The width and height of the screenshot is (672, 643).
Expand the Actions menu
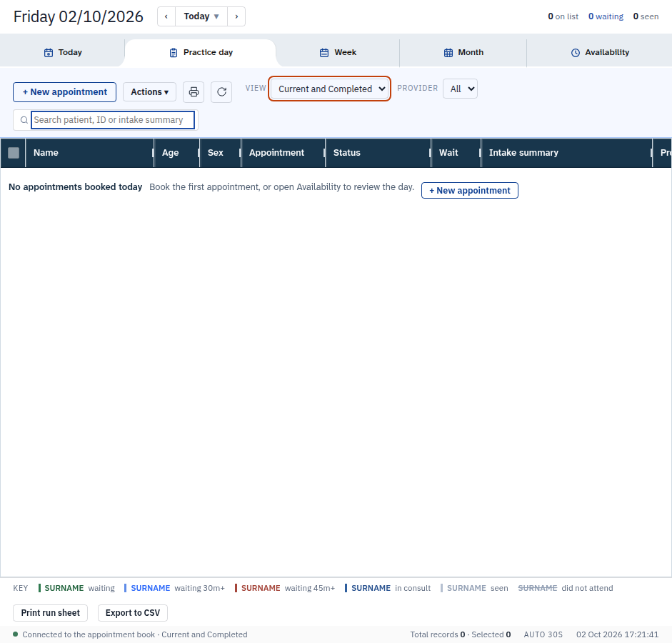[x=149, y=91]
